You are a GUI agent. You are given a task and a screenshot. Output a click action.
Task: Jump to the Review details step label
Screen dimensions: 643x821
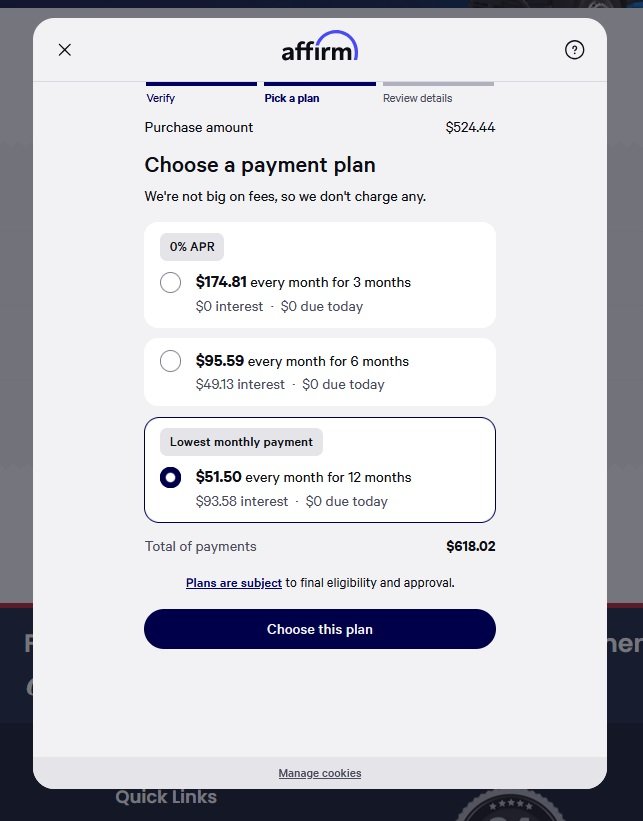(x=417, y=98)
